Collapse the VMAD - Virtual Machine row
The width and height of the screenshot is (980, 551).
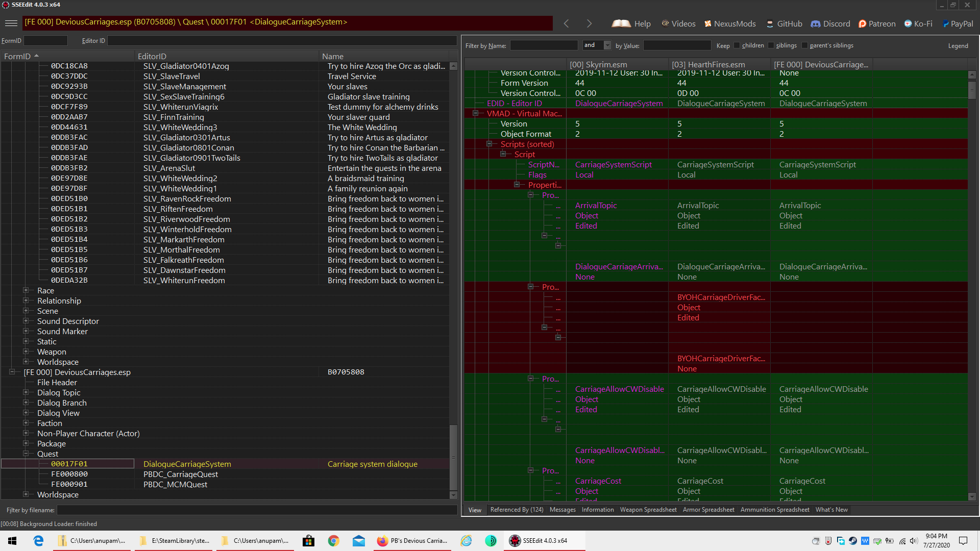pyautogui.click(x=475, y=113)
